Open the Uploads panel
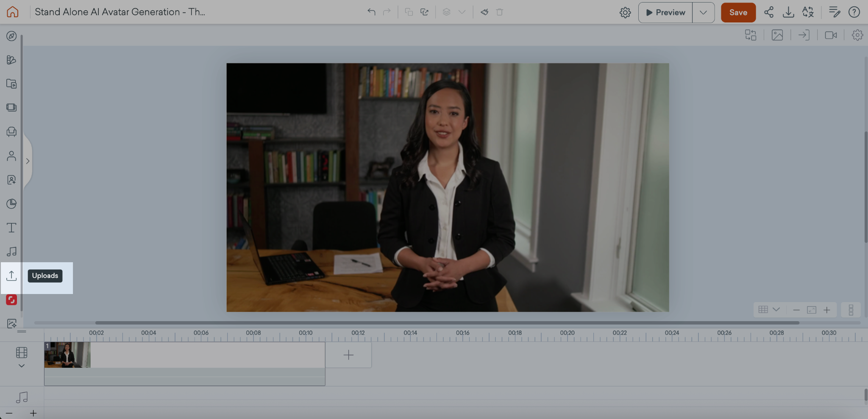Image resolution: width=868 pixels, height=419 pixels. click(x=11, y=276)
